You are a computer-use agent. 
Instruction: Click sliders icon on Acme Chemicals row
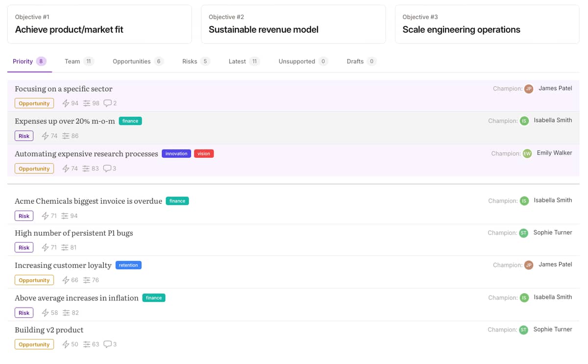[65, 216]
